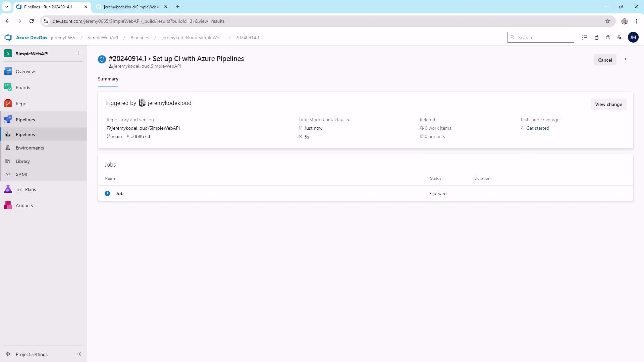Open the jeremykodekloud.SimpleWebAPI pipeline link under title
This screenshot has width=644, height=362.
pyautogui.click(x=147, y=66)
